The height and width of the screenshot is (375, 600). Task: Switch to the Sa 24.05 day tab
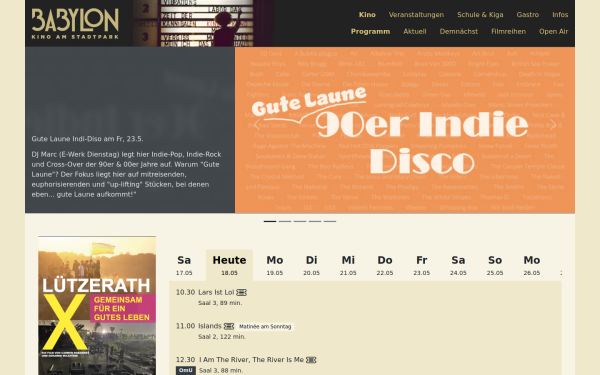point(458,265)
